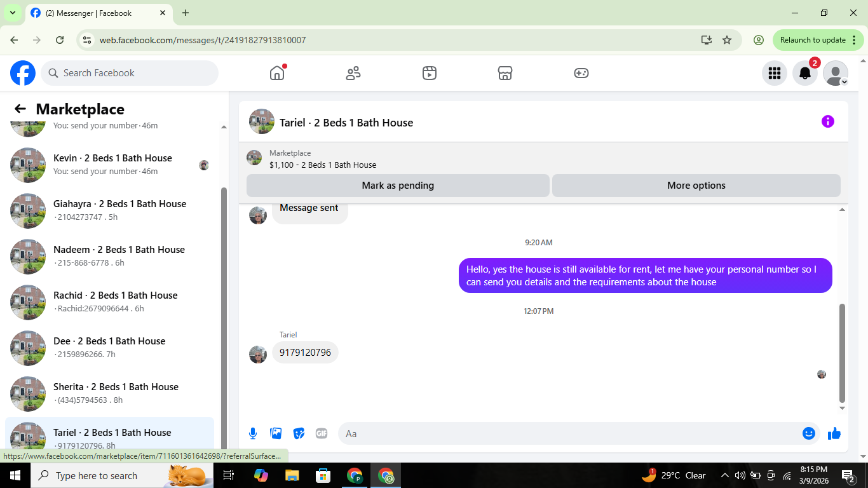Click More options button
Image resolution: width=868 pixels, height=488 pixels.
pyautogui.click(x=696, y=186)
